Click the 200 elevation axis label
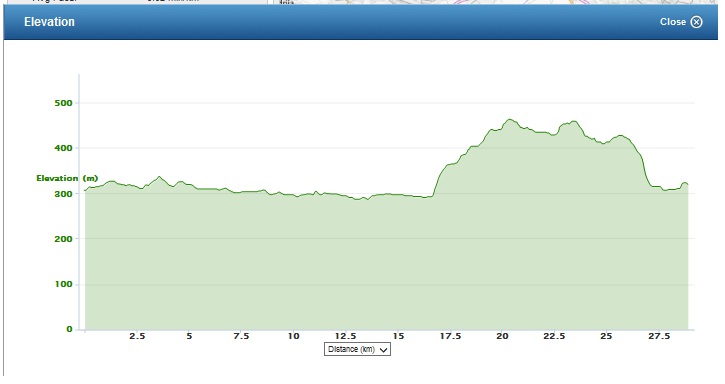 tap(64, 239)
